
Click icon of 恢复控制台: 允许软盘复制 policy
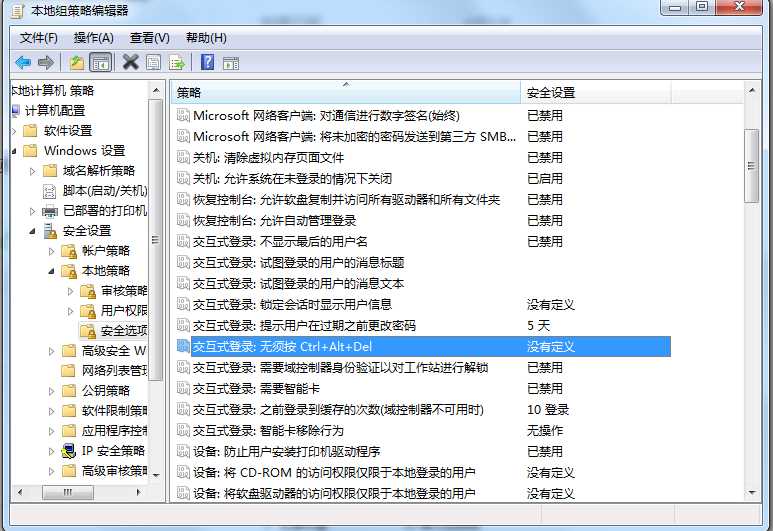coord(183,199)
